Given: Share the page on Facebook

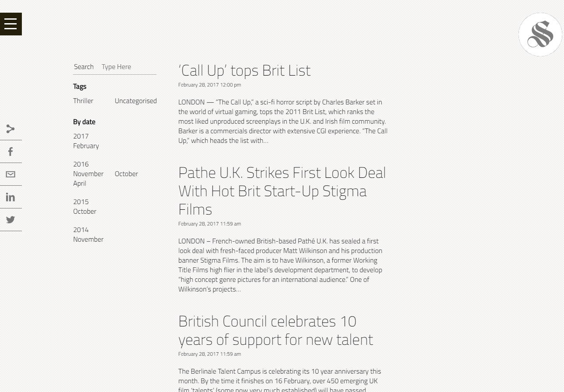Looking at the screenshot, I should pos(10,152).
